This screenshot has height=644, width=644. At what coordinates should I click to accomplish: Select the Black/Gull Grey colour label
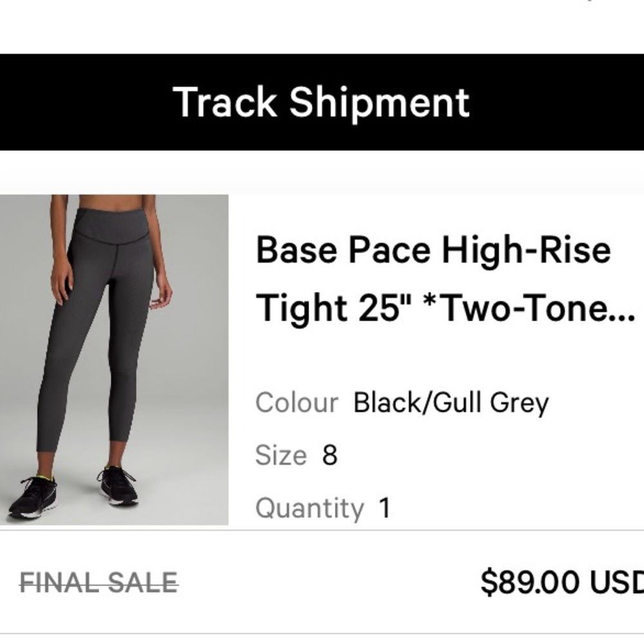click(x=451, y=402)
